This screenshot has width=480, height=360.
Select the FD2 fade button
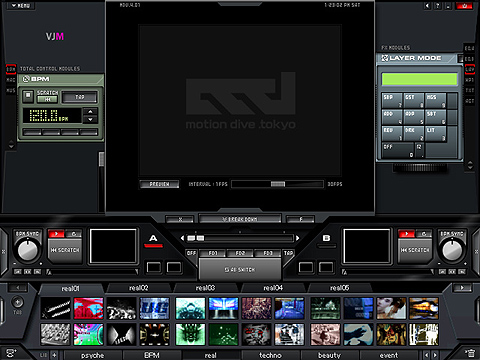(240, 253)
